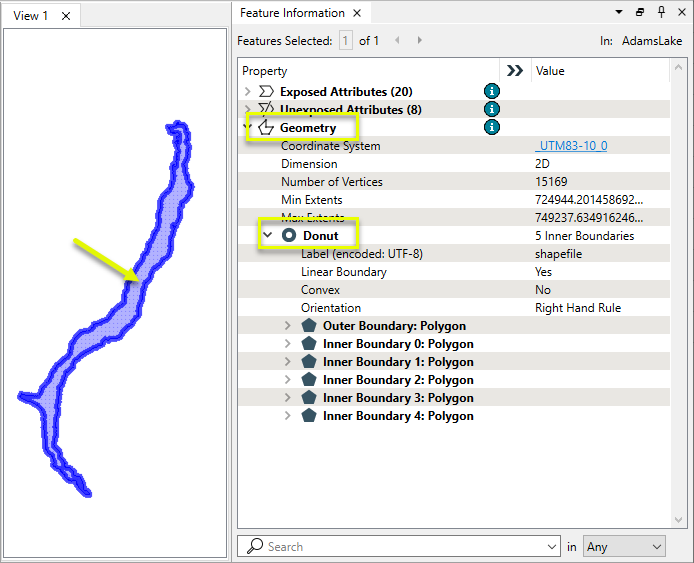694x563 pixels.
Task: Click the Outer Boundary polygon icon
Action: (309, 326)
